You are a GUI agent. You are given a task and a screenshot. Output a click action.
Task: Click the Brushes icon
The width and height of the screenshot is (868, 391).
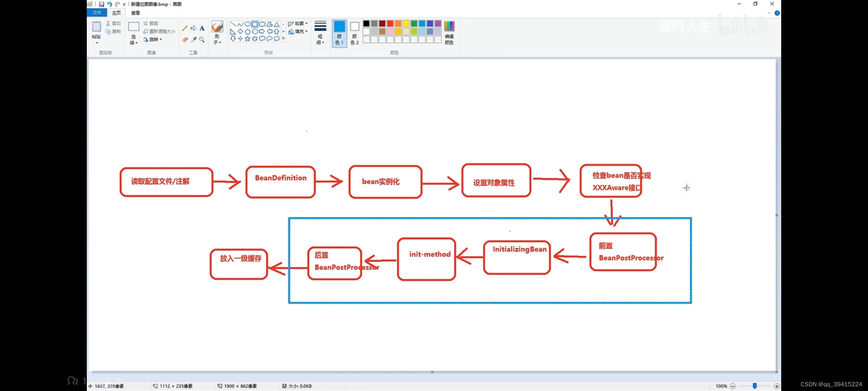[x=217, y=26]
